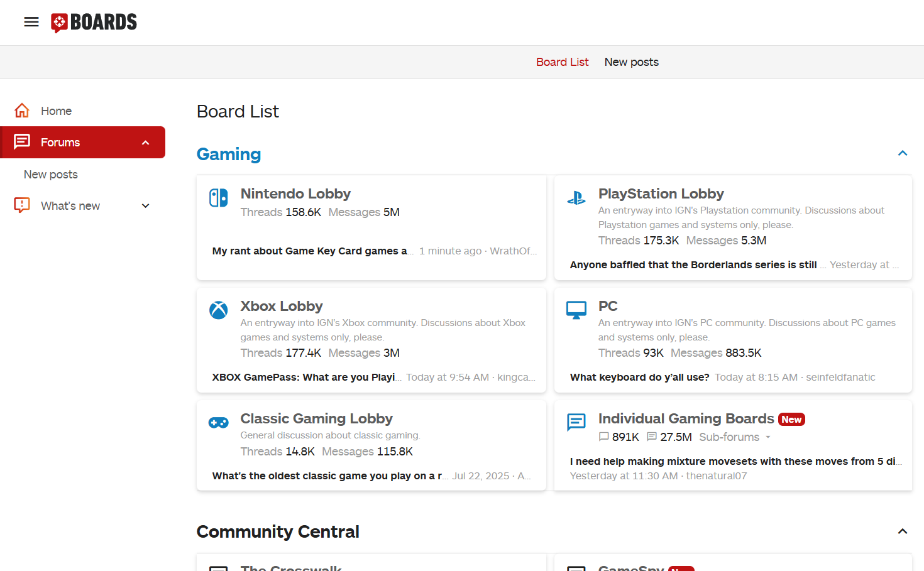Click the 'Yesterday at 11:30 AM' timestamp
Image resolution: width=924 pixels, height=571 pixels.
[624, 476]
